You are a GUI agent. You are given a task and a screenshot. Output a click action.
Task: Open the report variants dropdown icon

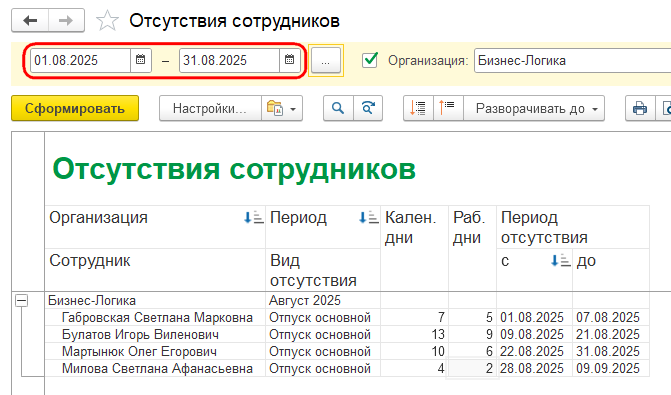[x=282, y=108]
